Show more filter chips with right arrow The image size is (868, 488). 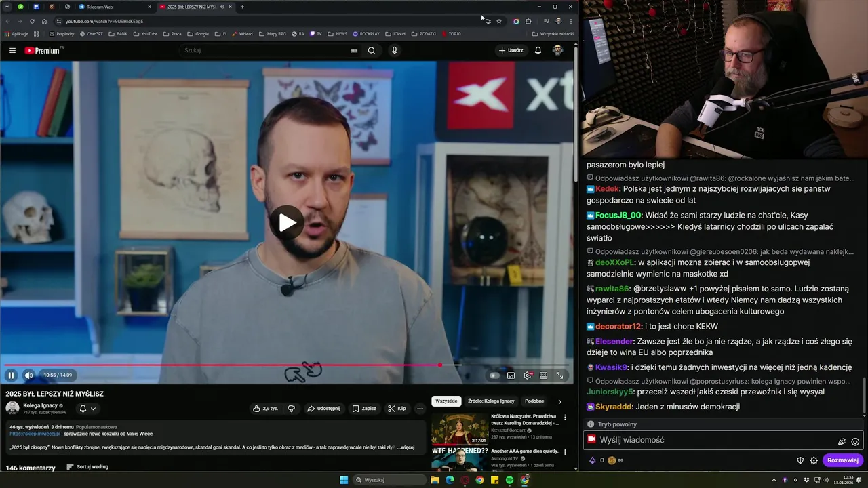[559, 401]
